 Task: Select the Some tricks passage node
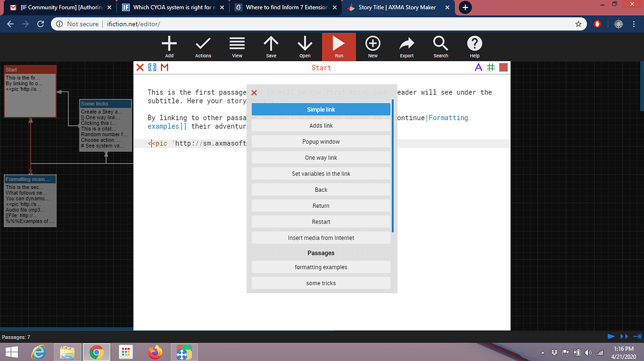point(106,125)
